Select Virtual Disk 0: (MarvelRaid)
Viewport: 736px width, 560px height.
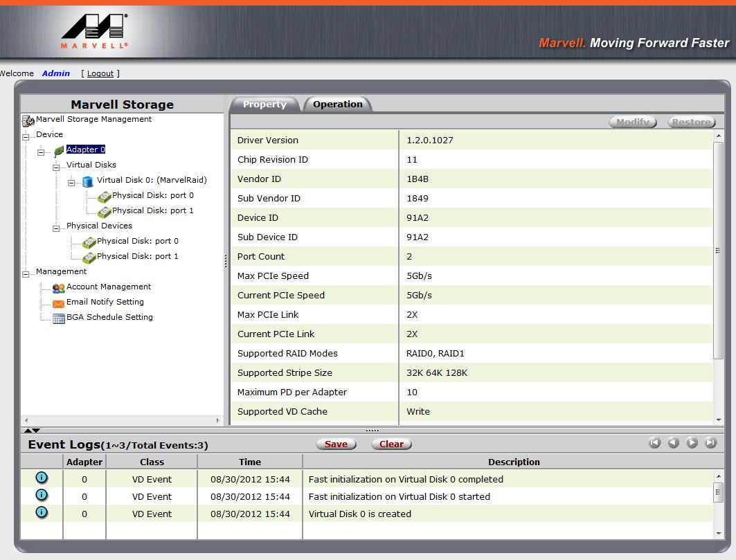coord(152,180)
